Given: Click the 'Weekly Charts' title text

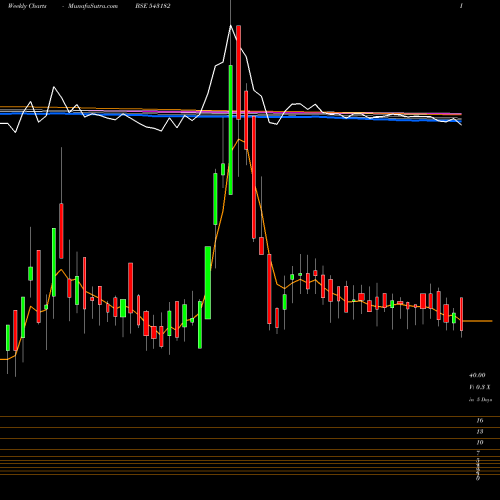Looking at the screenshot, I should click(27, 6).
